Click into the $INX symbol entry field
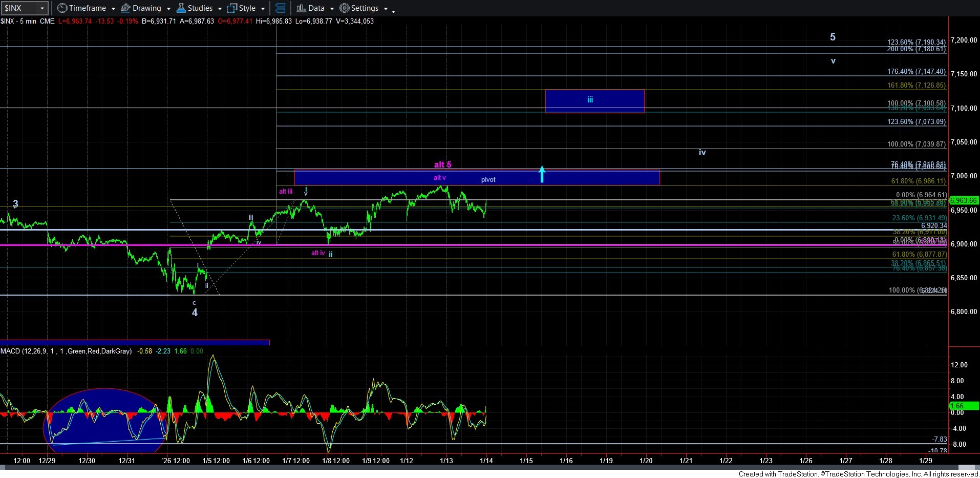980x478 pixels. [18, 8]
